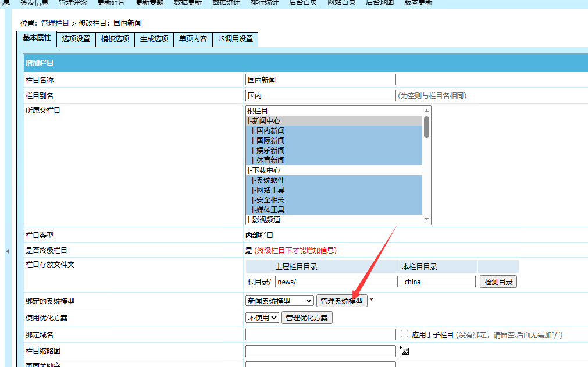Click the parent column list scroll-up arrow
Image resolution: width=588 pixels, height=367 pixels.
click(x=426, y=111)
